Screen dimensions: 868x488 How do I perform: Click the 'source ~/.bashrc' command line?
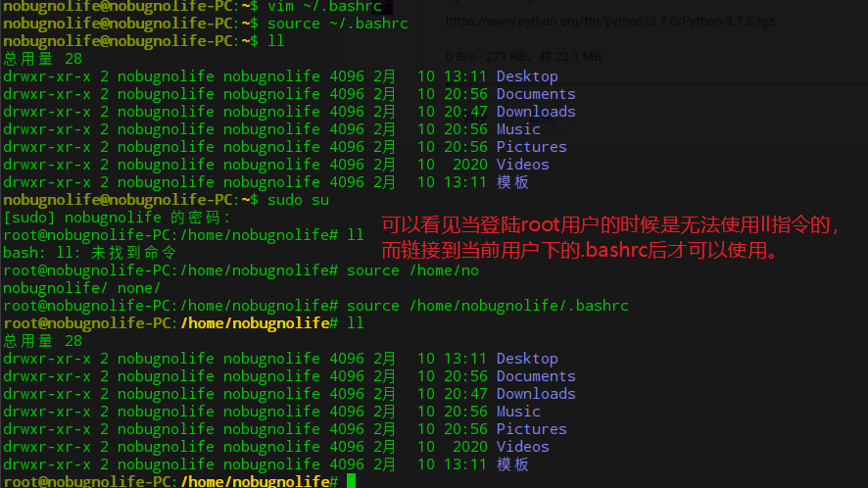[338, 24]
